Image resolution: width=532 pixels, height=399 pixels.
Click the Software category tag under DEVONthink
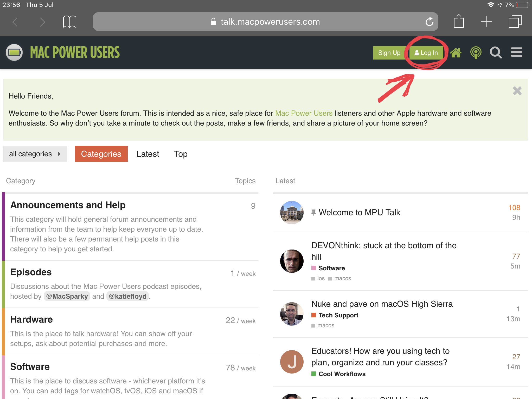[328, 268]
